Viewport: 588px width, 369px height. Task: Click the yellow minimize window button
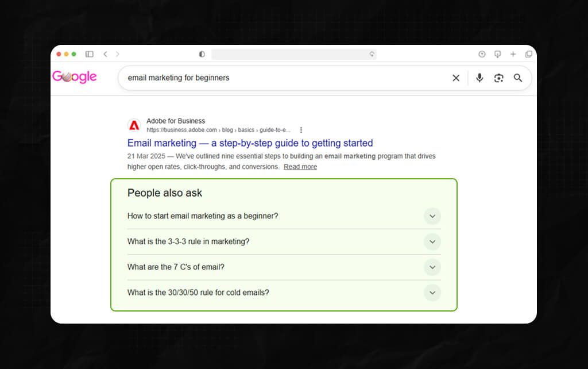pos(67,54)
